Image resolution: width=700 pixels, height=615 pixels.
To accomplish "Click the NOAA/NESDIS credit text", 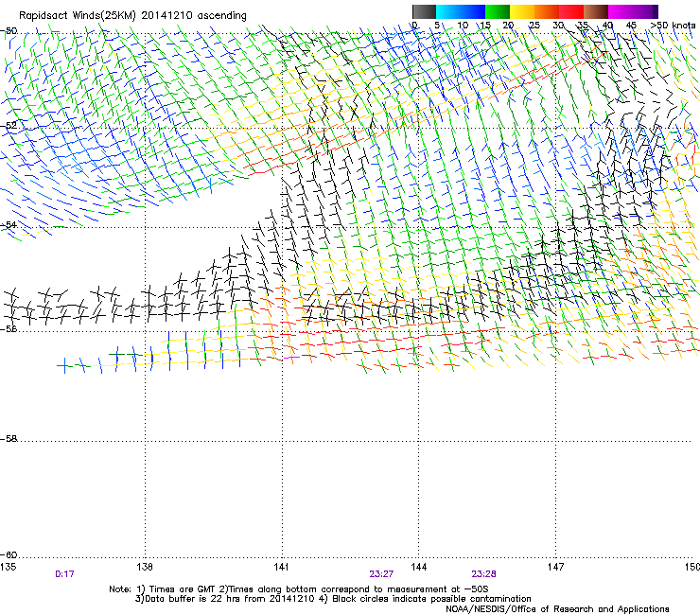I will click(557, 609).
